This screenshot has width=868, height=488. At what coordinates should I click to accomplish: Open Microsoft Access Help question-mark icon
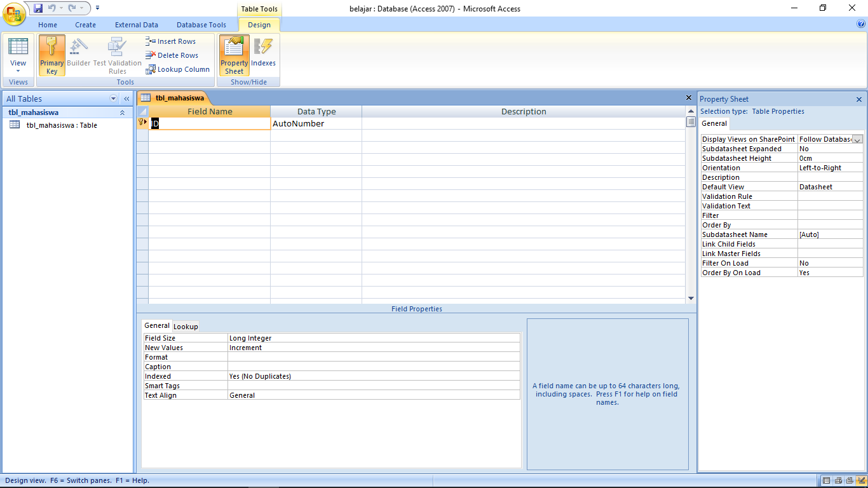(861, 24)
